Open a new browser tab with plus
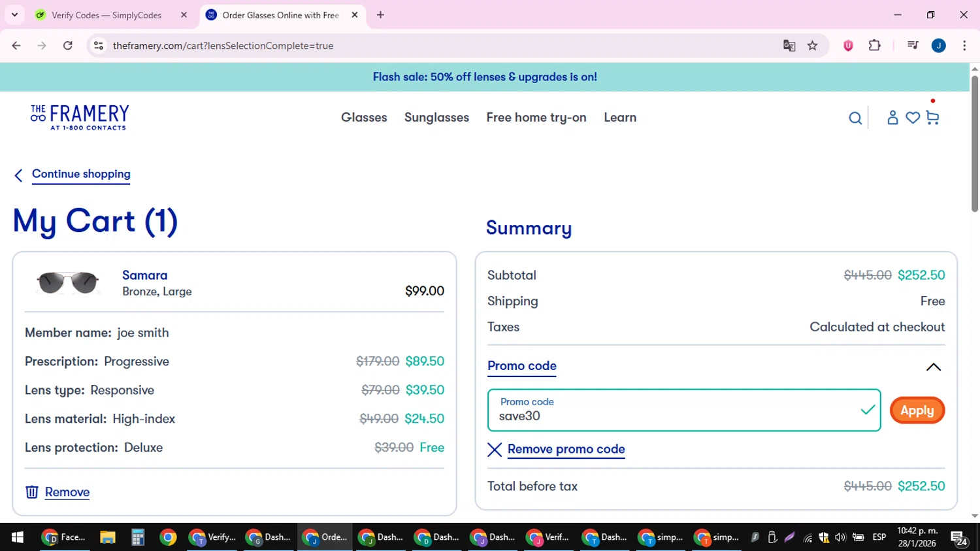 coord(381,15)
